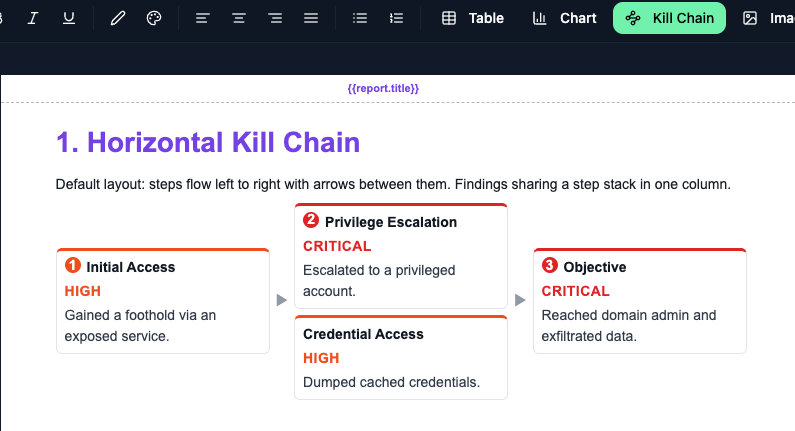The height and width of the screenshot is (431, 795).
Task: Center align text
Action: (x=238, y=18)
